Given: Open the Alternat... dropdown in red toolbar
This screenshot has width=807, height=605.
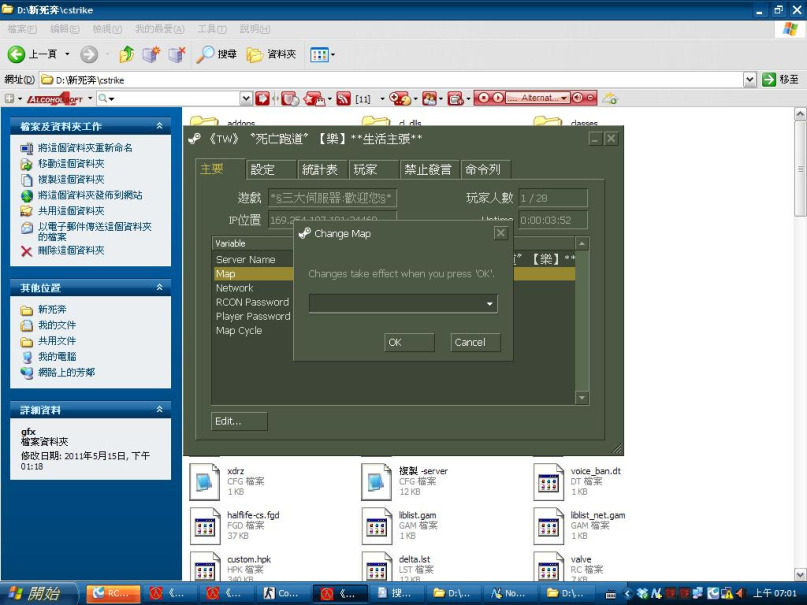Looking at the screenshot, I should [538, 98].
